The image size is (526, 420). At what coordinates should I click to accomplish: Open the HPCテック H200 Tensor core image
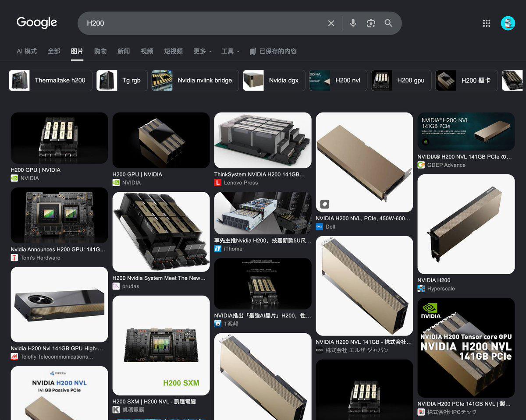click(466, 348)
